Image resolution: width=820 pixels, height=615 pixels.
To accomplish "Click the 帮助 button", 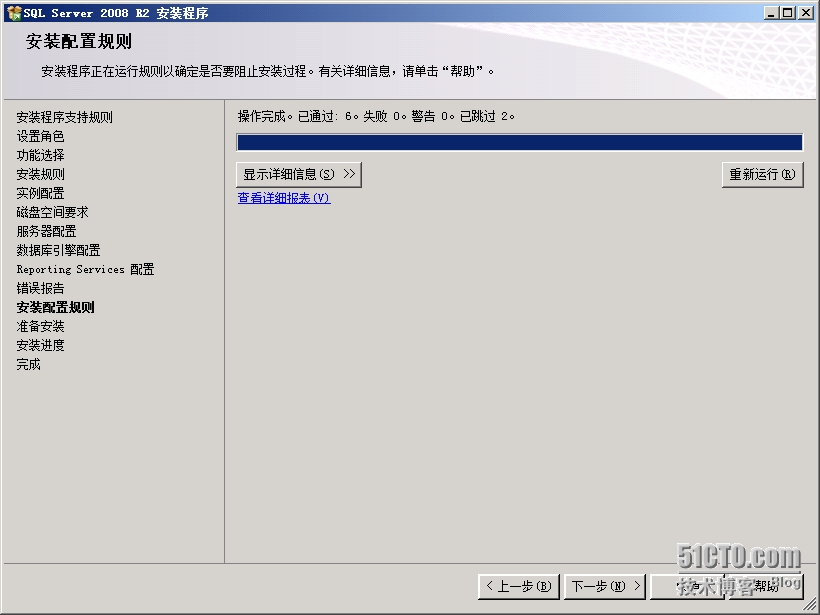I will tap(766, 586).
